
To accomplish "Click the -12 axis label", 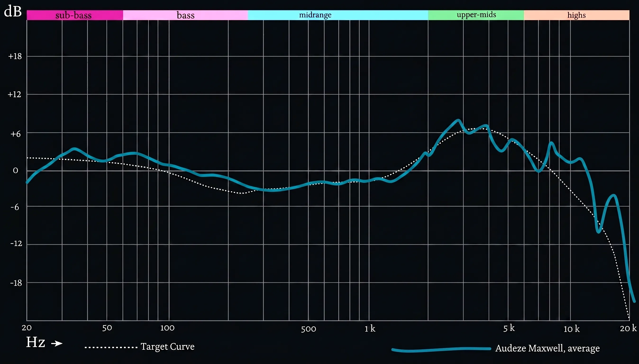I will pos(16,243).
